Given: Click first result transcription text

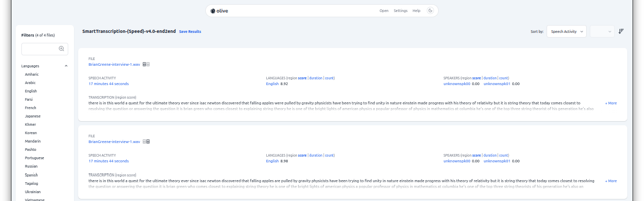Looking at the screenshot, I should 341,106.
